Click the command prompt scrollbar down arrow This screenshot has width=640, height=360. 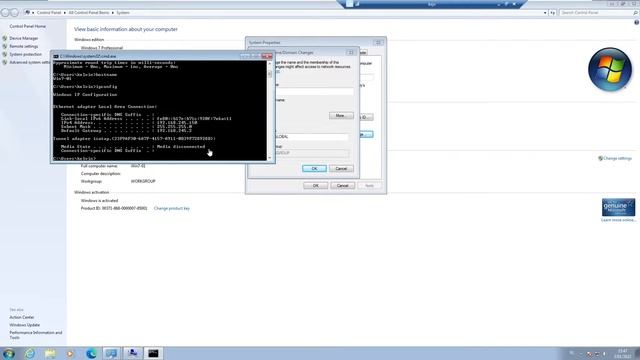tap(269, 158)
